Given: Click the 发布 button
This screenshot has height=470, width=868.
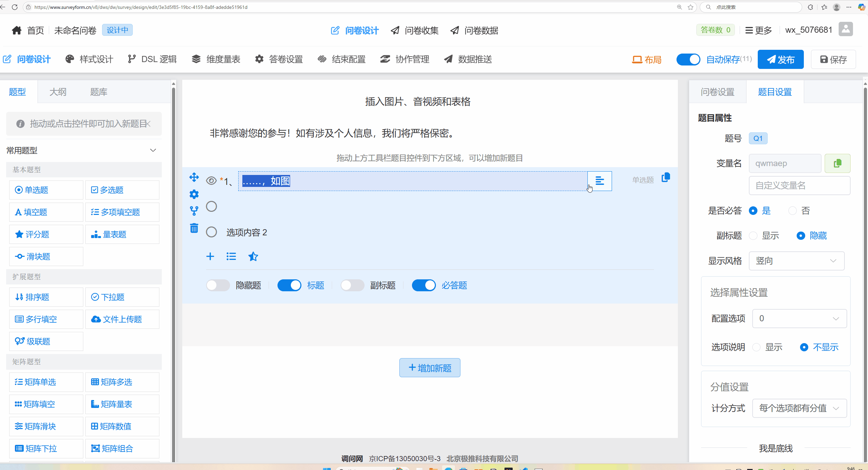Looking at the screenshot, I should [780, 60].
